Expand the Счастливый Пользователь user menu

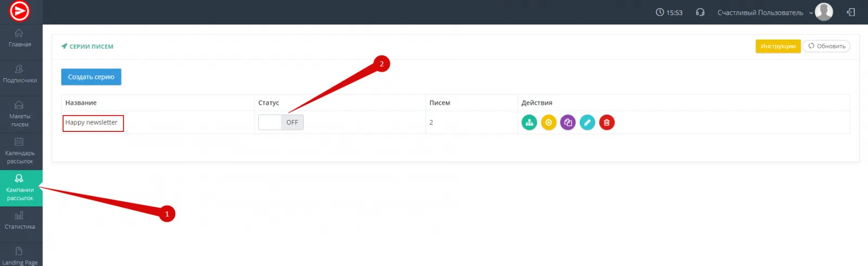tap(764, 12)
